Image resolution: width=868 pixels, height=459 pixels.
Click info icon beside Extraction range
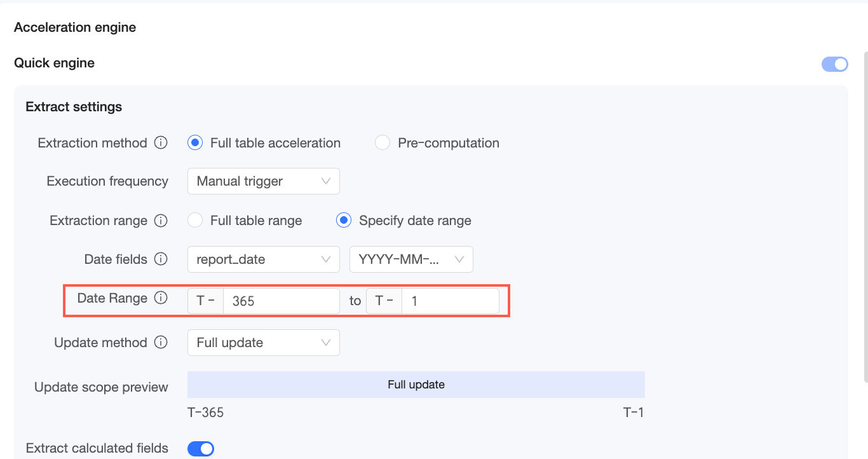161,221
